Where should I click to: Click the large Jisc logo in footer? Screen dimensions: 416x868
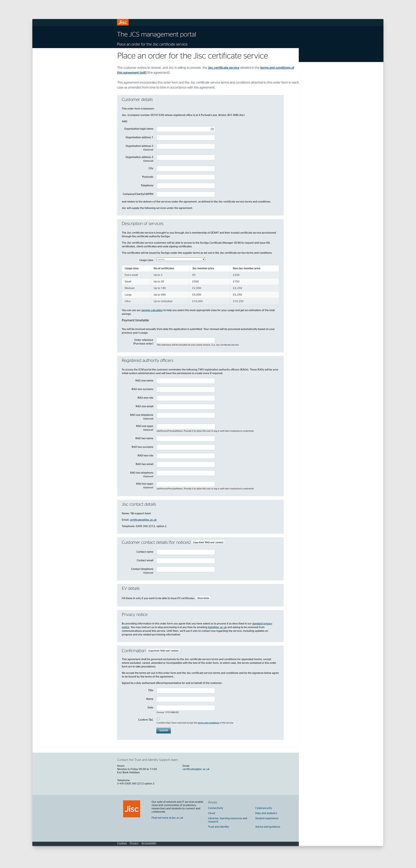(x=132, y=809)
